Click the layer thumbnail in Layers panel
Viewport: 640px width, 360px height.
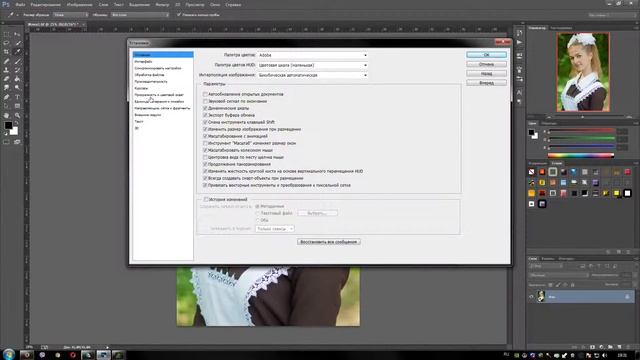pyautogui.click(x=541, y=296)
